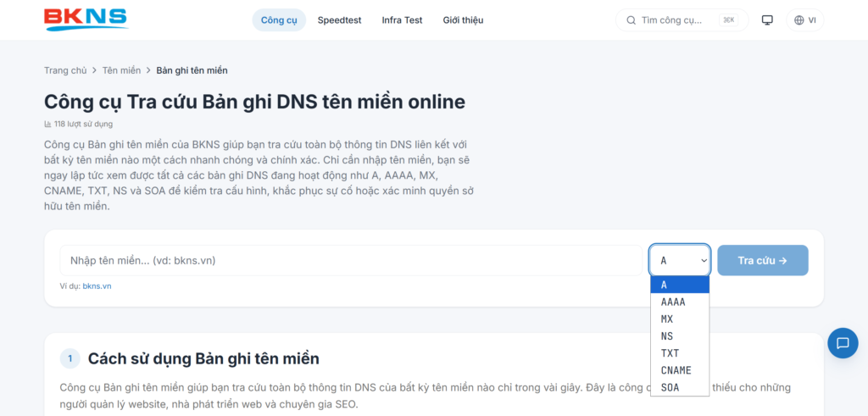Click the search magnifier icon
The image size is (868, 416).
[631, 20]
